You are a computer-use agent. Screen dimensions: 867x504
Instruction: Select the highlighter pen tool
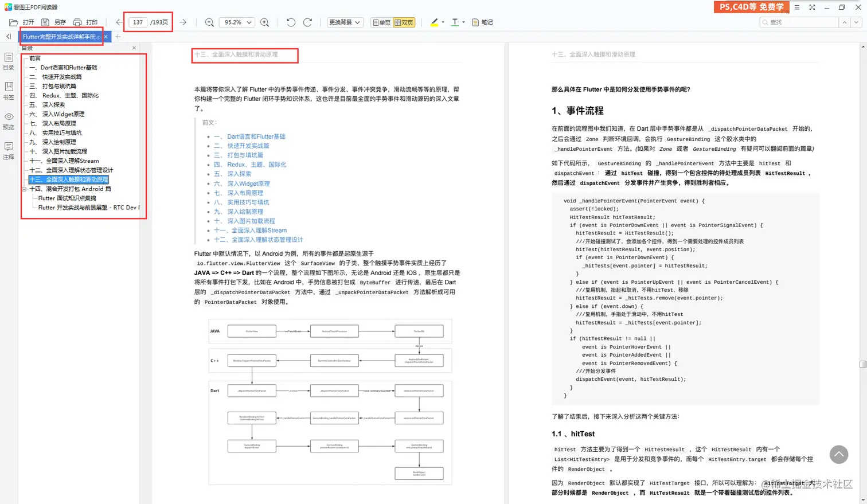(434, 22)
